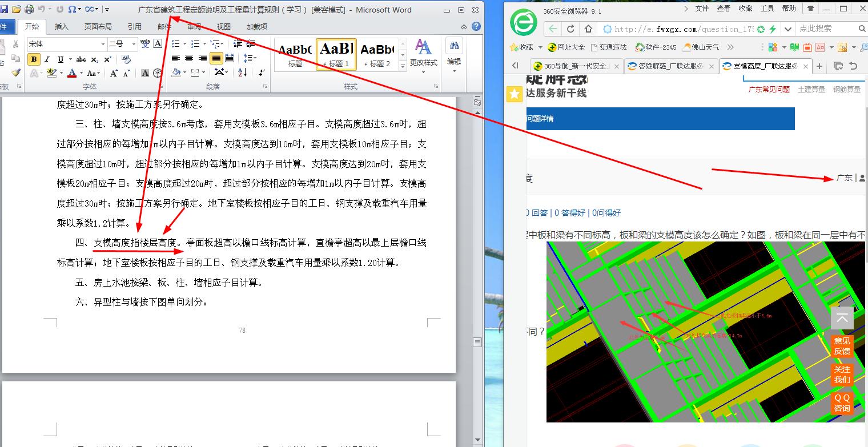Open browser 工具 menu
This screenshot has width=868, height=447.
[767, 8]
